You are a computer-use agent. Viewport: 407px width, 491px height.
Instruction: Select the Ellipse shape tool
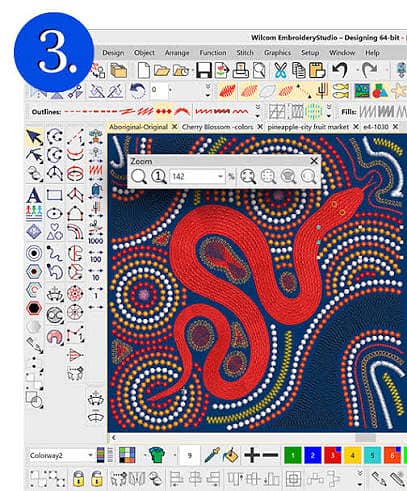point(54,213)
